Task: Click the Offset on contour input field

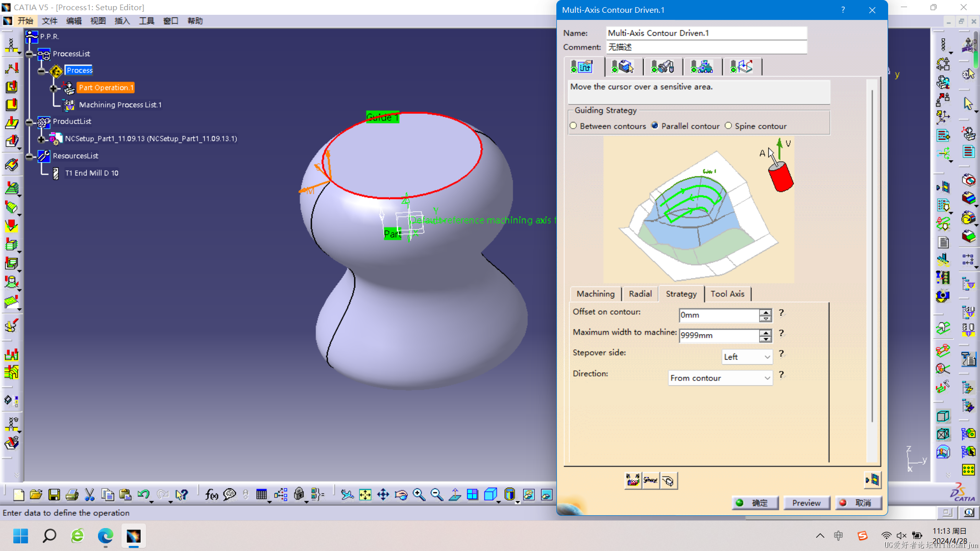Action: tap(719, 315)
